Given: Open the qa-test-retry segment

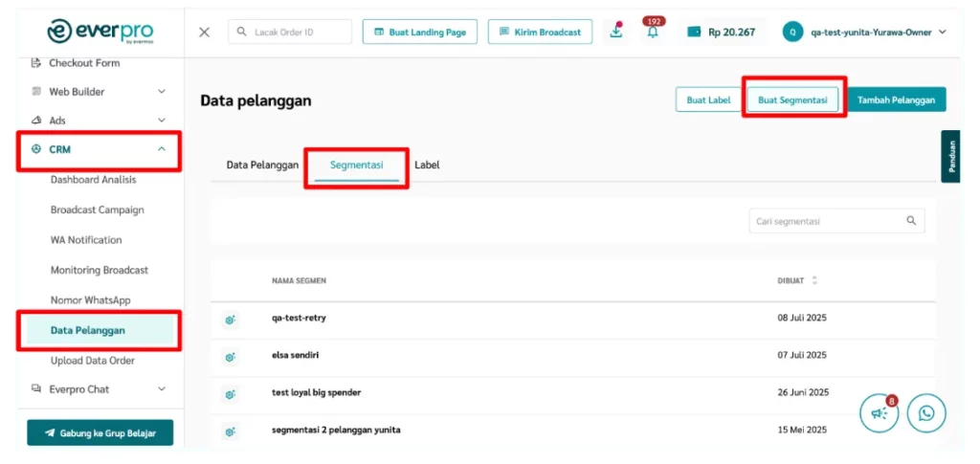Looking at the screenshot, I should point(299,318).
